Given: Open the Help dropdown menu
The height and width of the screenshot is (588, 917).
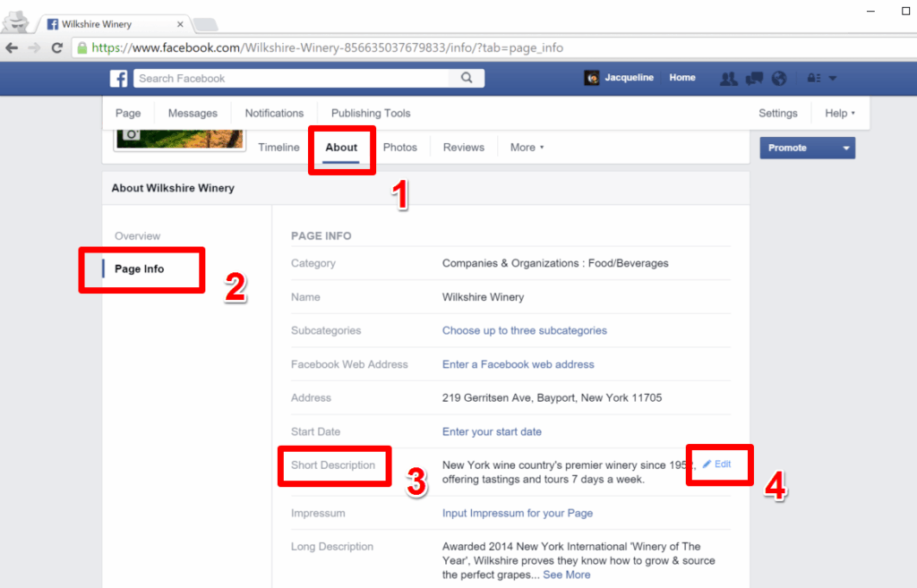Looking at the screenshot, I should pyautogui.click(x=840, y=114).
